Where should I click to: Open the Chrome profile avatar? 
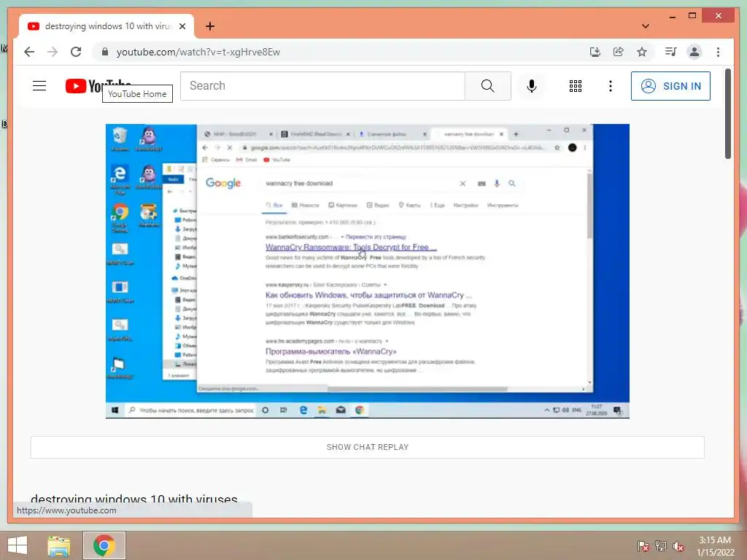(694, 52)
